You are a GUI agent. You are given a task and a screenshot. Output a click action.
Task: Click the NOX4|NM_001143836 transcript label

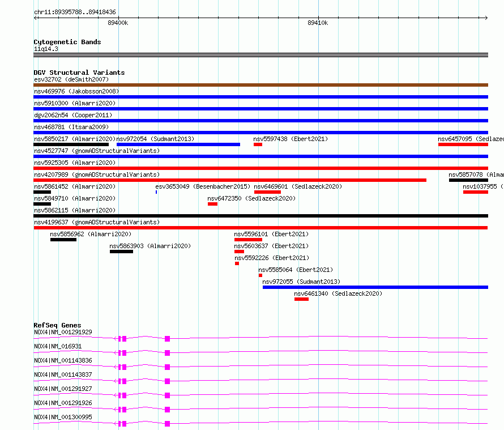coord(63,360)
